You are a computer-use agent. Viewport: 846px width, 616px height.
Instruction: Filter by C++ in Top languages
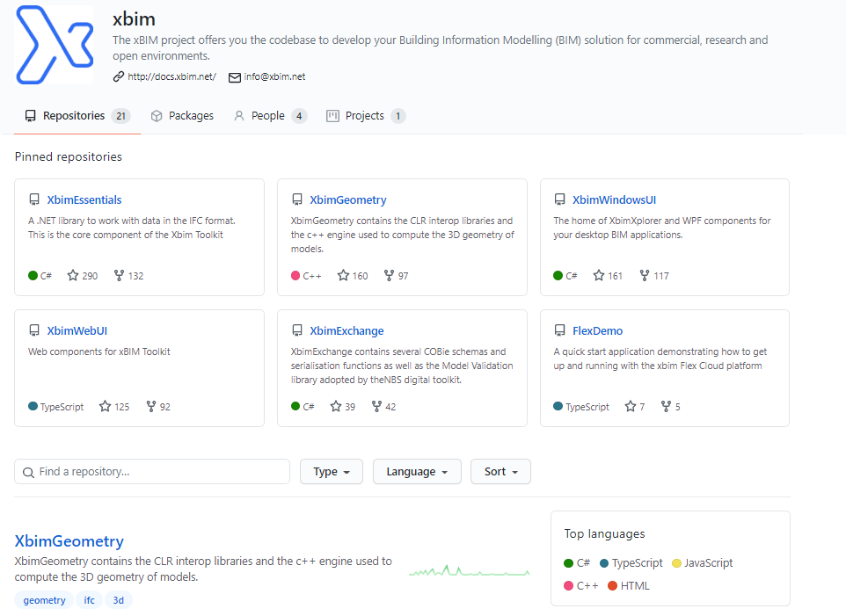pyautogui.click(x=581, y=586)
